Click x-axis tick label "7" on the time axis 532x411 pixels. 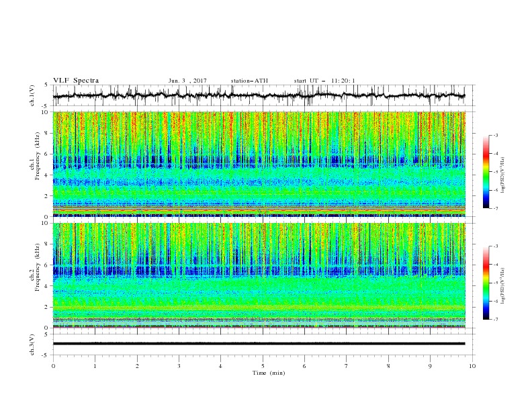[347, 366]
